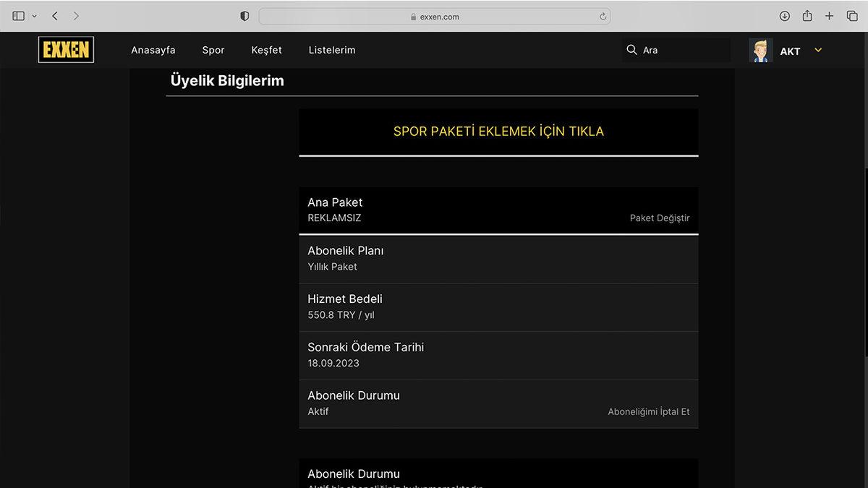Show the tab overview
868x488 pixels.
852,16
